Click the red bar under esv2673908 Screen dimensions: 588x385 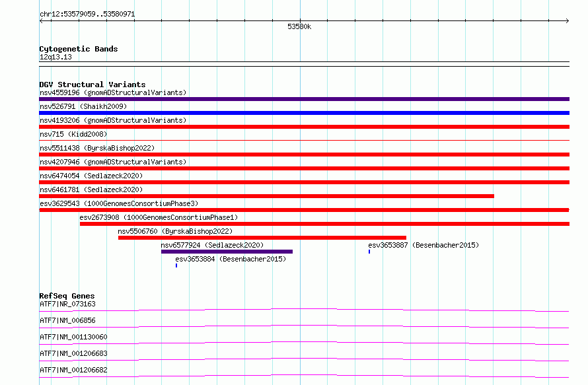[x=324, y=224]
